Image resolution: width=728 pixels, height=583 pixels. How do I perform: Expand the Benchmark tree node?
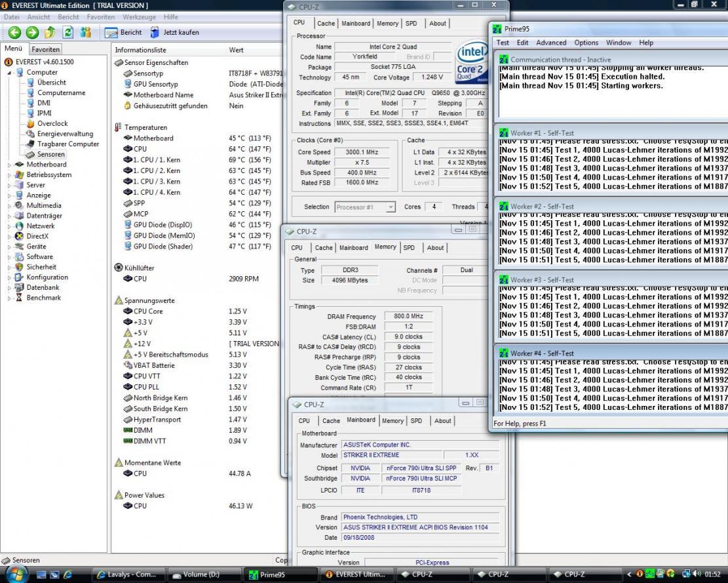coord(10,298)
